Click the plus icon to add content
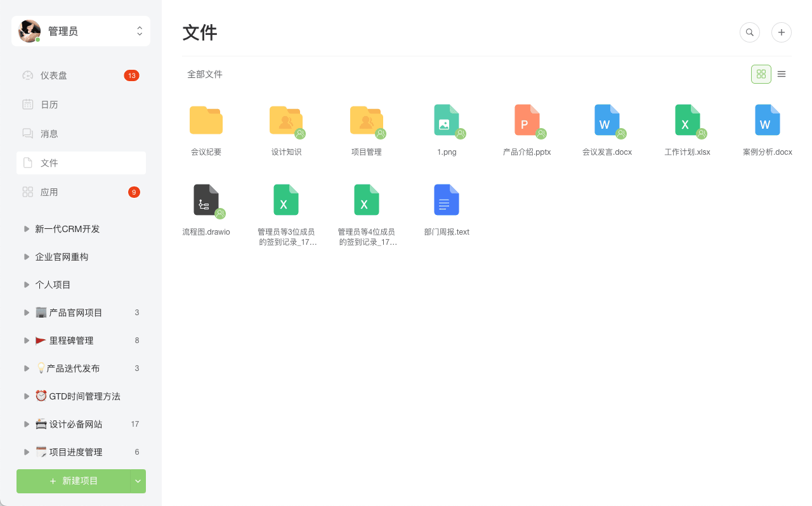This screenshot has height=506, width=812. pyautogui.click(x=781, y=32)
